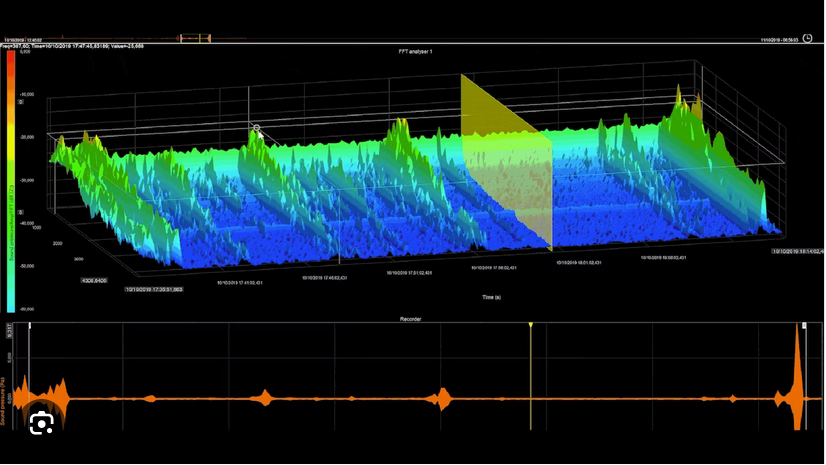The image size is (826, 465).
Task: Click the white left marker handle in the Recorder
Action: tap(30, 326)
